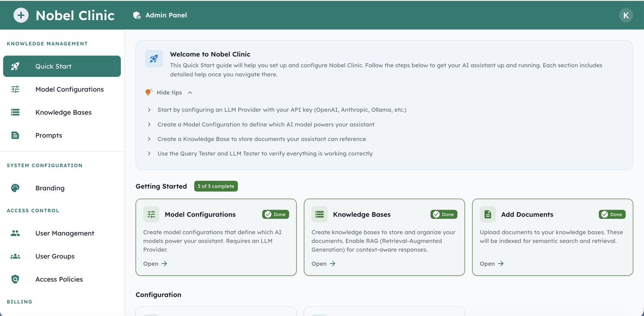The height and width of the screenshot is (316, 644).
Task: Click the Quick Start rocket icon in sidebar
Action: coord(15,66)
